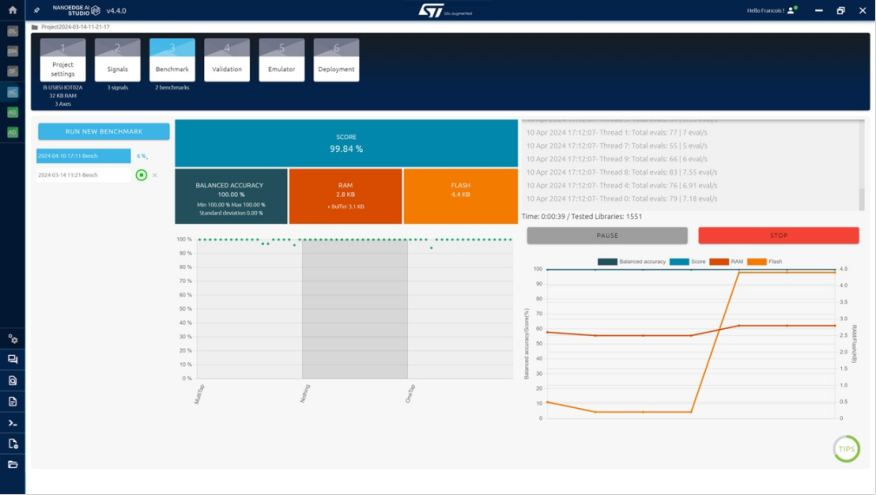Click the Nothing axis label
The height and width of the screenshot is (495, 876).
tap(304, 394)
